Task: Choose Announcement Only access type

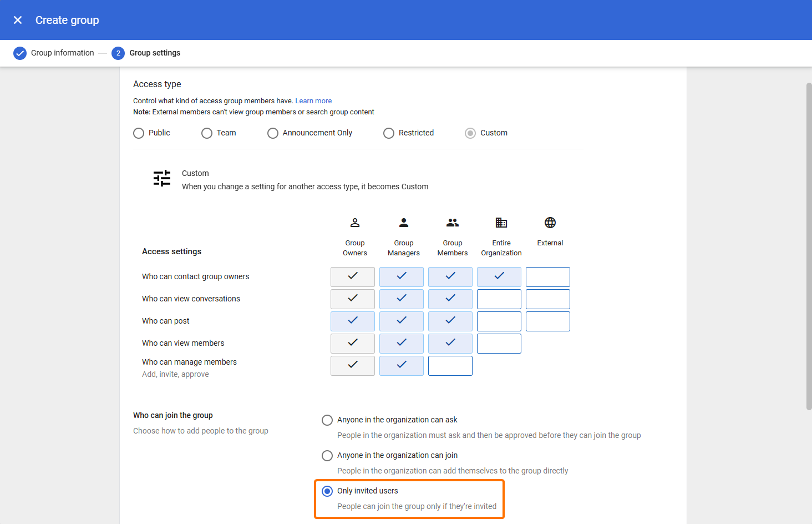Action: (x=273, y=133)
